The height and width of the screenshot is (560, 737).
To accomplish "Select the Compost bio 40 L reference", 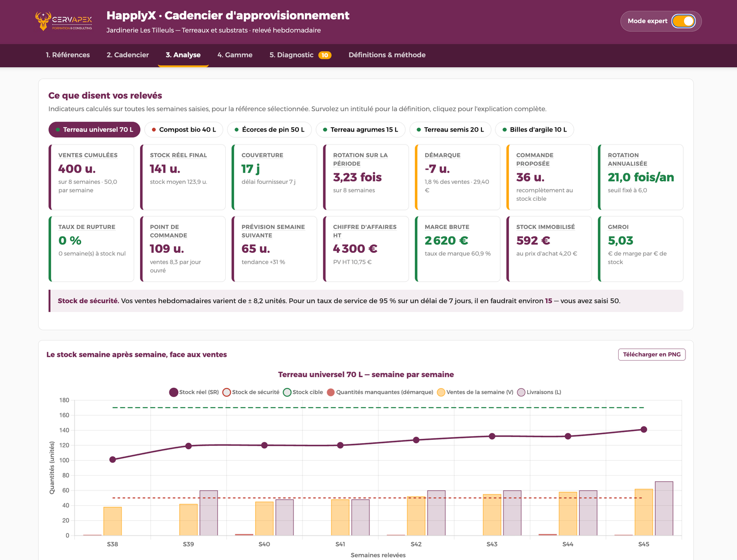I will [x=184, y=130].
